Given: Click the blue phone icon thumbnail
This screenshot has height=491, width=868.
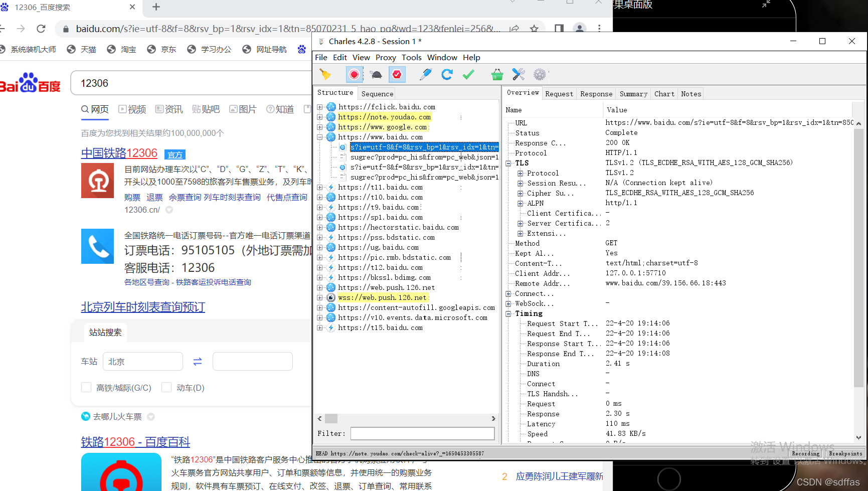Looking at the screenshot, I should pos(97,246).
